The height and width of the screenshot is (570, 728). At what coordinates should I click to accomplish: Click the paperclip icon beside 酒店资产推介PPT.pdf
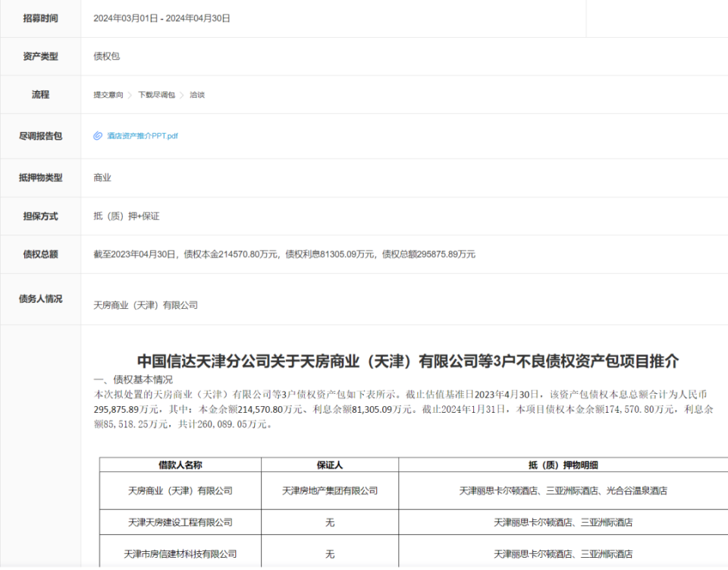click(x=96, y=137)
